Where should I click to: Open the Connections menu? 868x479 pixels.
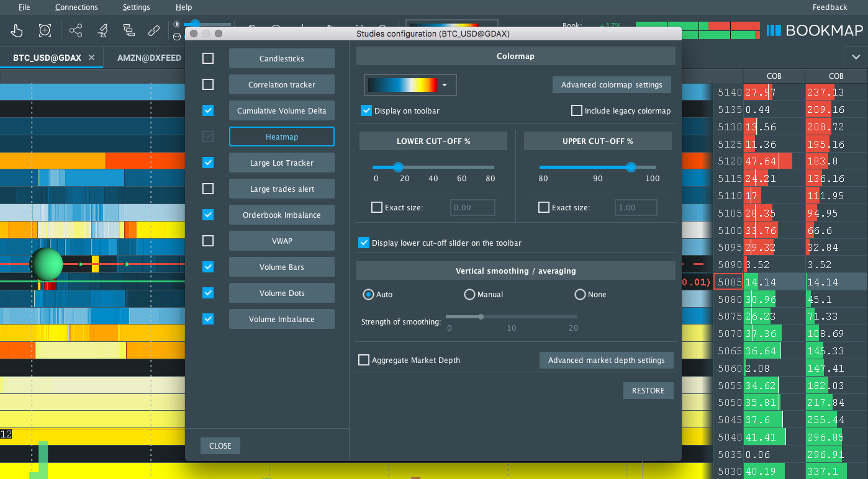76,7
